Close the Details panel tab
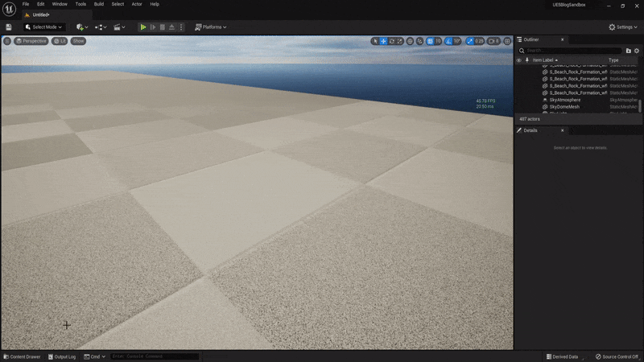The width and height of the screenshot is (644, 362). click(x=562, y=130)
